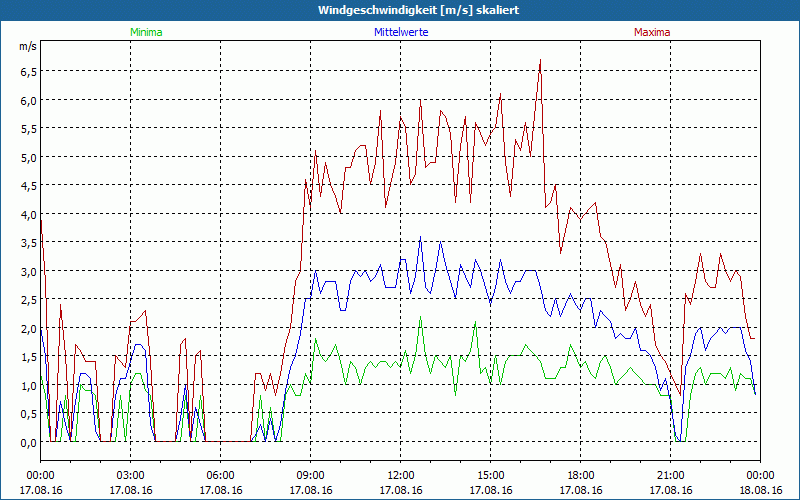Click the '4,0' y-axis value

point(29,215)
